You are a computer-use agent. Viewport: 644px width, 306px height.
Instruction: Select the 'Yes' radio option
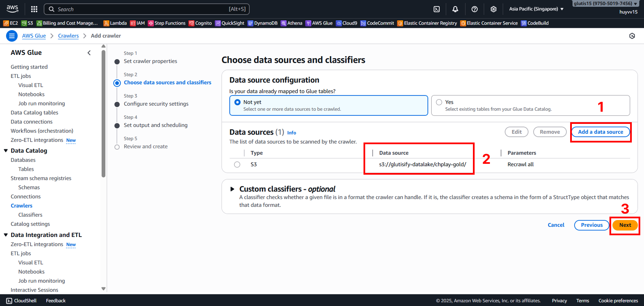[439, 102]
